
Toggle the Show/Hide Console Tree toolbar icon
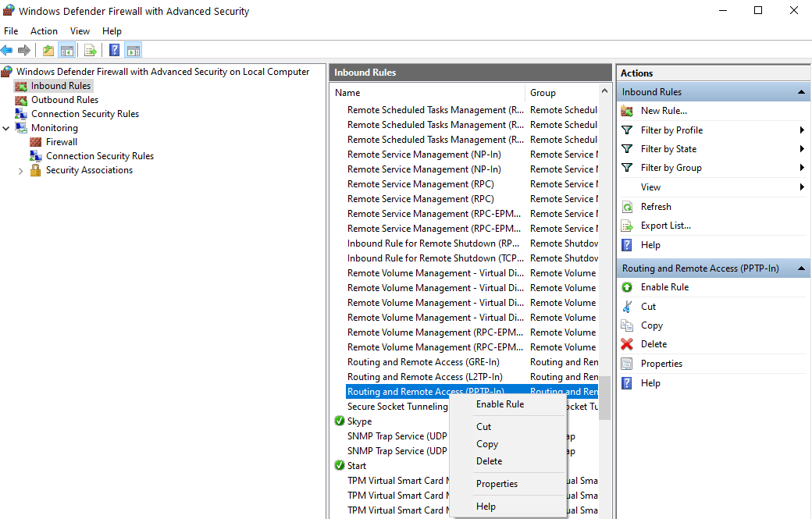click(67, 49)
